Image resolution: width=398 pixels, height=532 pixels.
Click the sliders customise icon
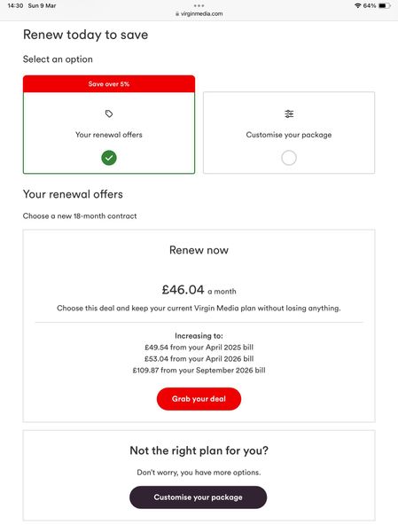coord(289,113)
